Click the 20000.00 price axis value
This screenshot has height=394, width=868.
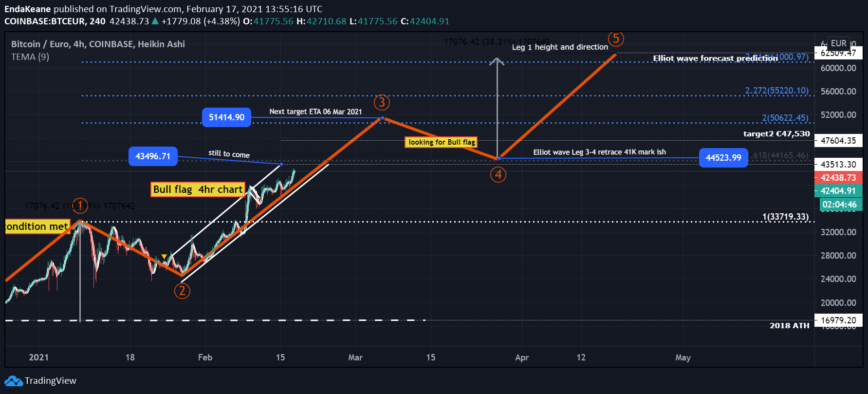coord(838,303)
